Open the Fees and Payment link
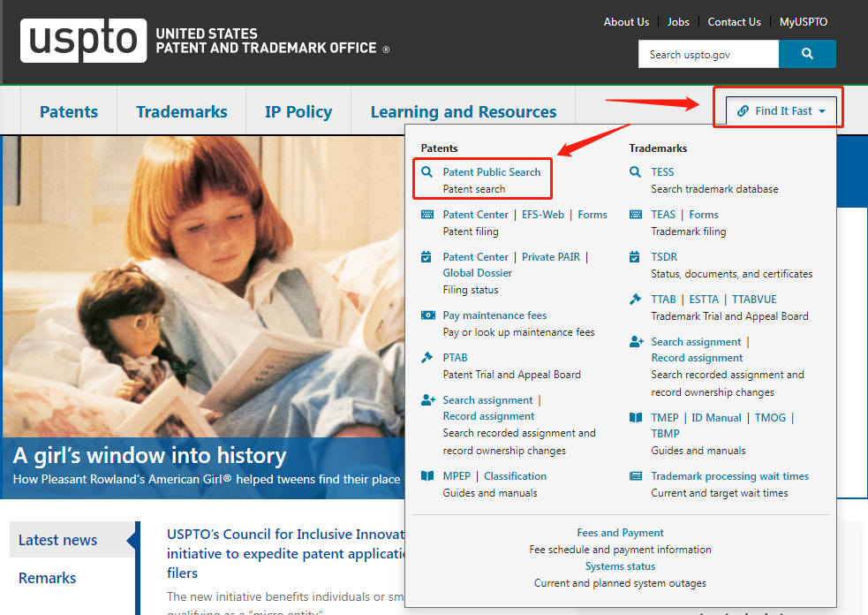Viewport: 868px width, 615px height. coord(620,533)
